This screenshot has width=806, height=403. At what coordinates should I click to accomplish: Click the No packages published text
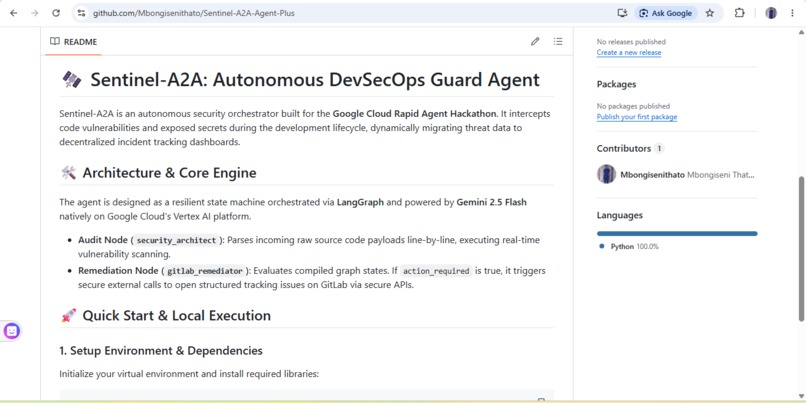pos(633,106)
